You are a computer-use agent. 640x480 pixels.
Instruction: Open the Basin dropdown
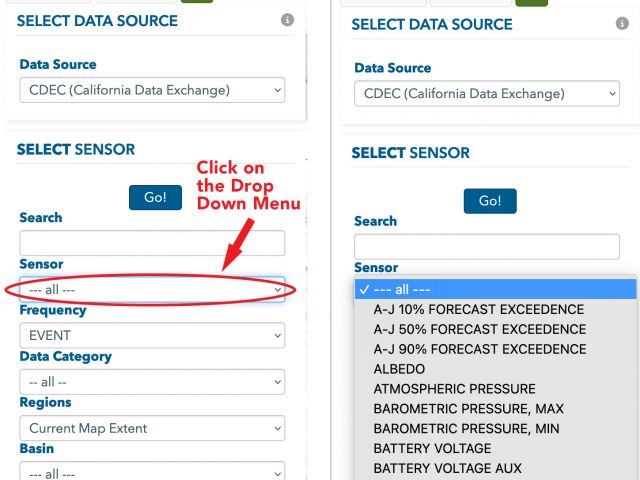point(152,471)
